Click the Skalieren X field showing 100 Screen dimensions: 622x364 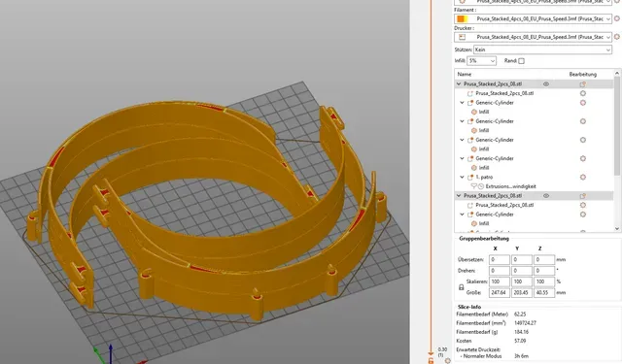pos(499,281)
